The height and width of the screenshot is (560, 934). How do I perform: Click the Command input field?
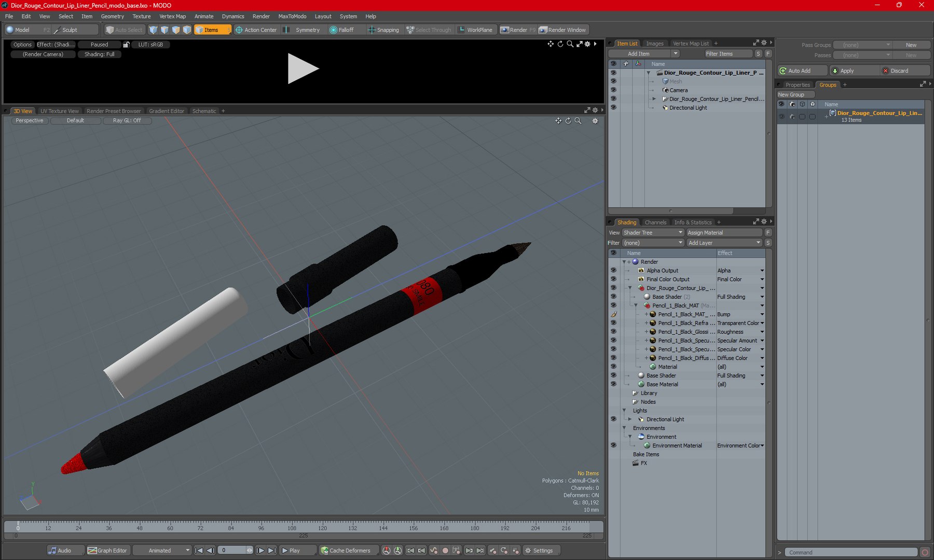click(x=851, y=553)
